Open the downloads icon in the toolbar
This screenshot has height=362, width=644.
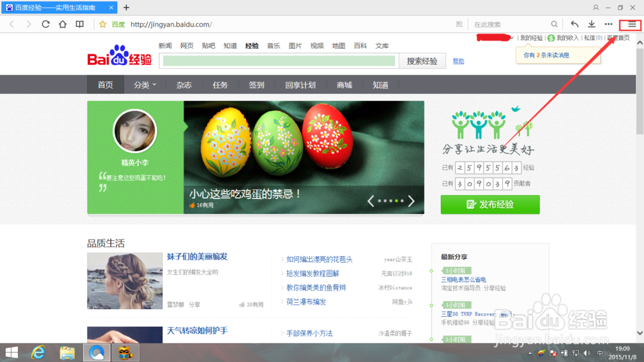[591, 24]
